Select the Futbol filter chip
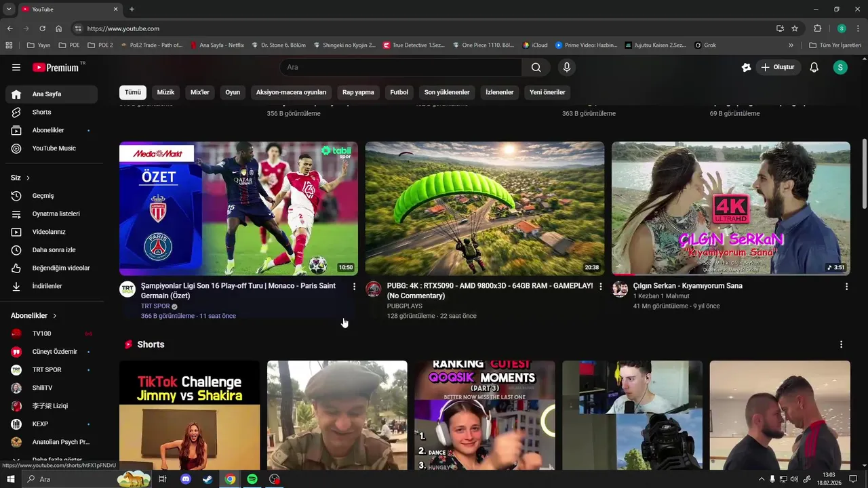This screenshot has width=868, height=488. 399,92
